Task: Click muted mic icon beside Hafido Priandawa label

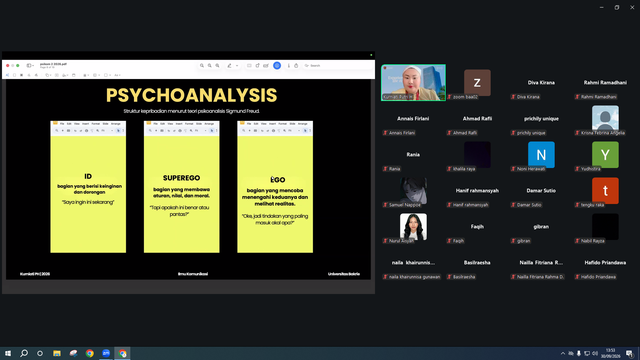Action: 577,277
